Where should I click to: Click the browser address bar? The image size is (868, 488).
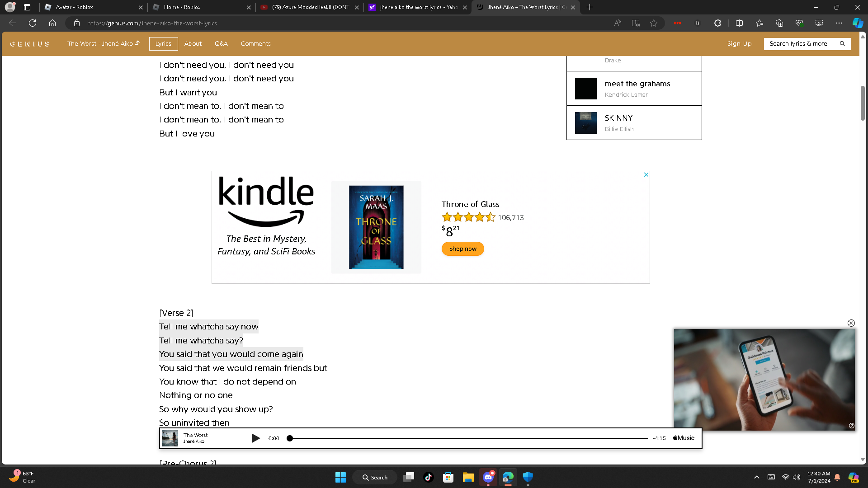pos(344,23)
